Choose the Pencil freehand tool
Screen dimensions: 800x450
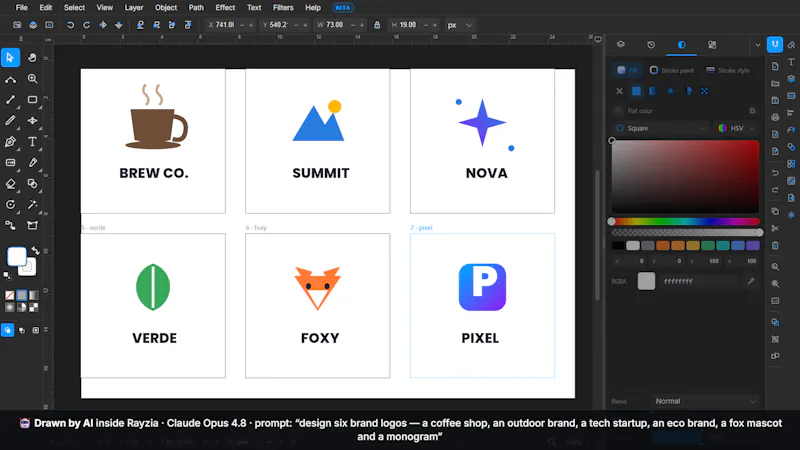10,121
